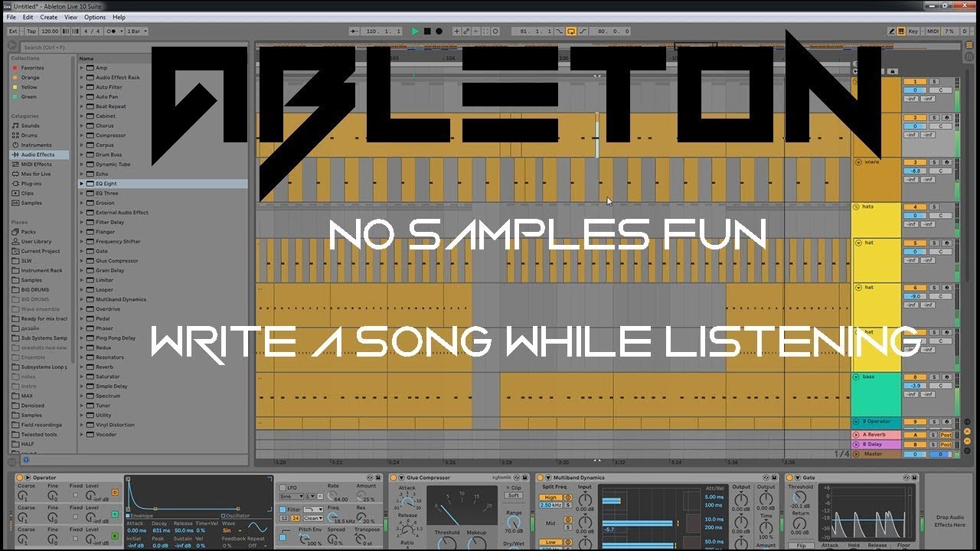Image resolution: width=980 pixels, height=551 pixels.
Task: Save the Operator preset using its disk icon
Action: tap(378, 478)
